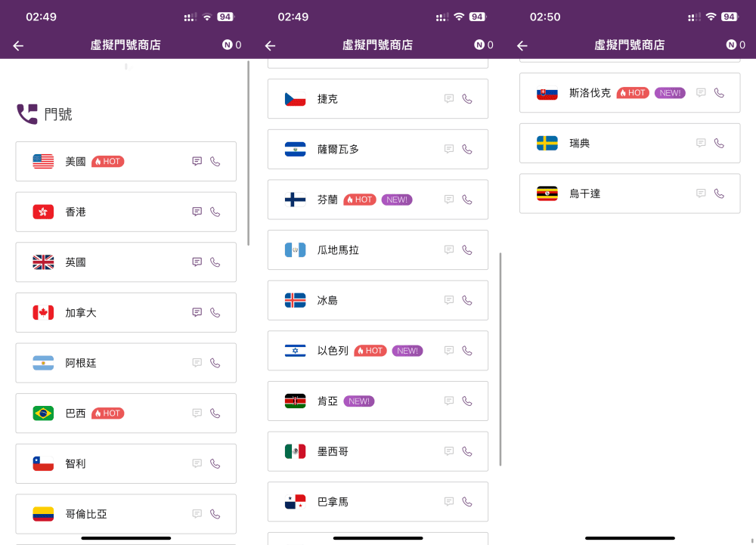Screen dimensions: 756x545
Task: Tap the SMS icon for 瑞典
Action: point(700,143)
